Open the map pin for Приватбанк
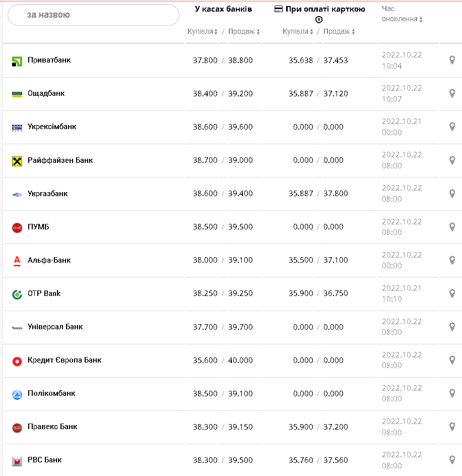The image size is (462, 476). (x=452, y=61)
